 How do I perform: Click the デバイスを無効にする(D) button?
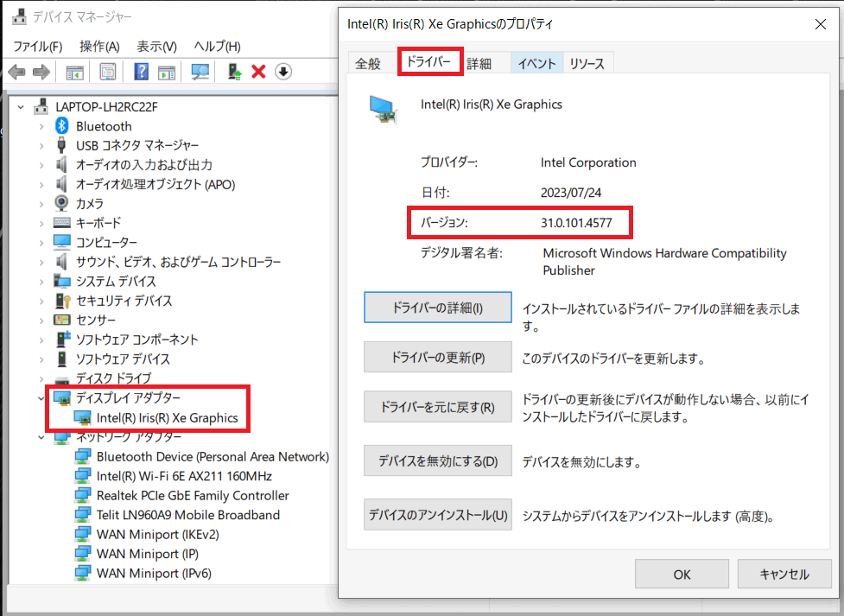(438, 461)
